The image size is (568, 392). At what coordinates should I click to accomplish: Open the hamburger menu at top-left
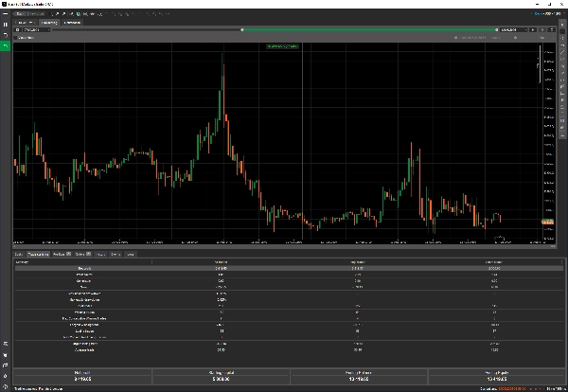point(5,14)
